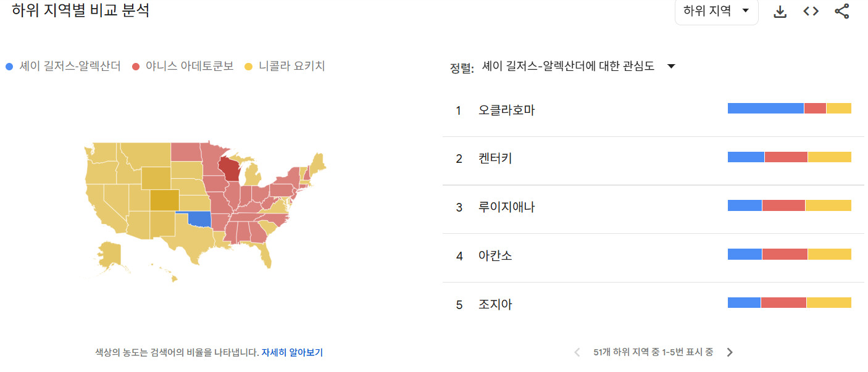Click the download CSV icon
This screenshot has height=372, width=868.
(780, 12)
